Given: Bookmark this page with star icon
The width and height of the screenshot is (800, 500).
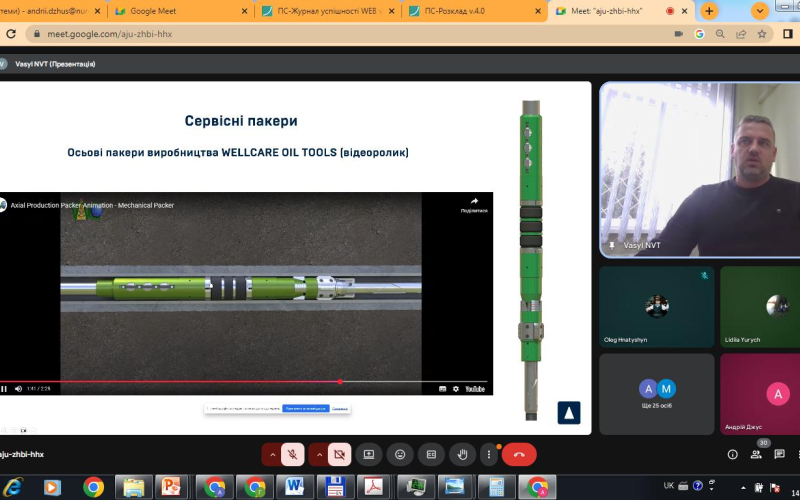Looking at the screenshot, I should [x=761, y=33].
